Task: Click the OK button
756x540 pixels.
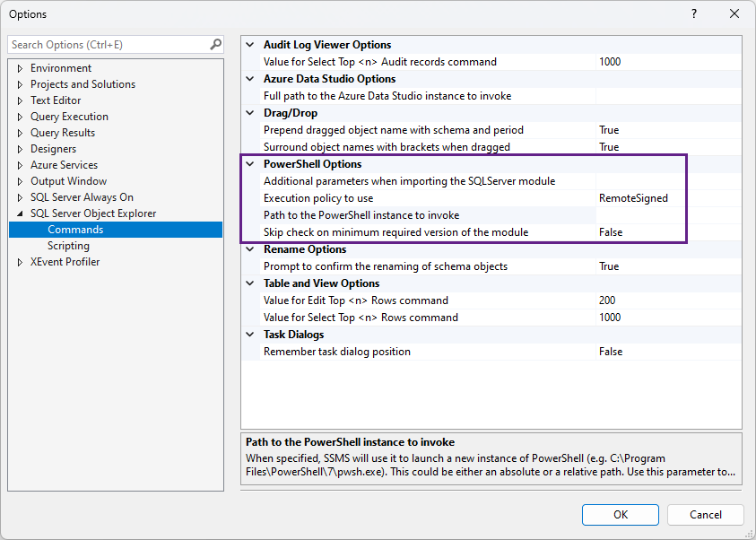Action: pyautogui.click(x=621, y=515)
